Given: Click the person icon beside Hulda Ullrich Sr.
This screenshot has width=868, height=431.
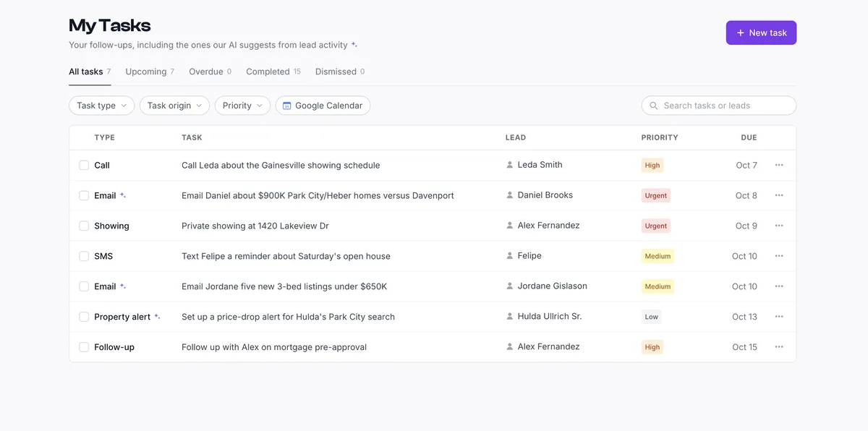Looking at the screenshot, I should point(510,317).
